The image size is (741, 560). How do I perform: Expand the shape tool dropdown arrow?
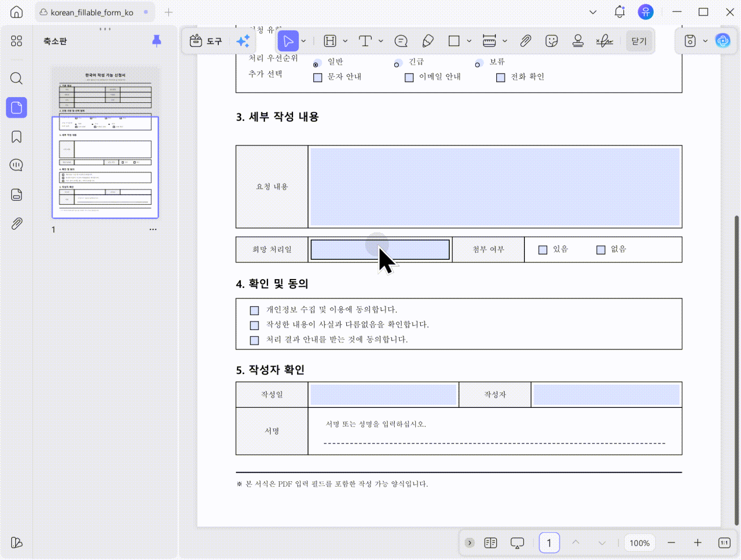[x=469, y=41]
